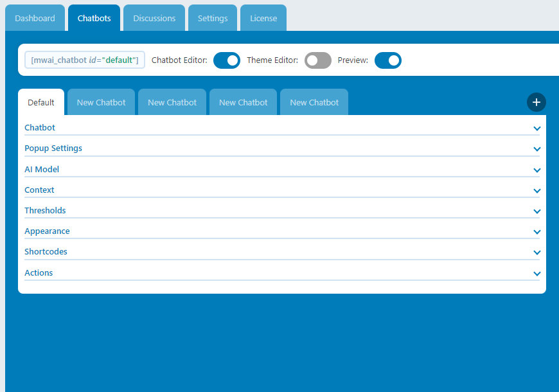Image resolution: width=559 pixels, height=392 pixels.
Task: Toggle the Chatbot Editor switch
Action: click(226, 60)
